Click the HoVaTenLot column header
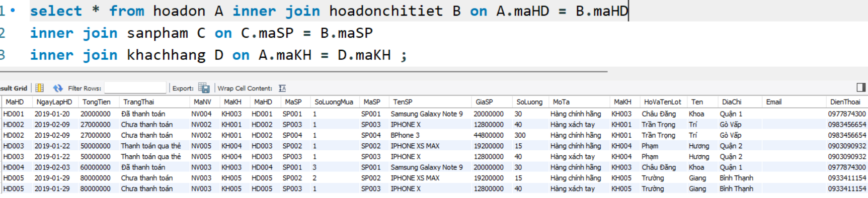 662,102
